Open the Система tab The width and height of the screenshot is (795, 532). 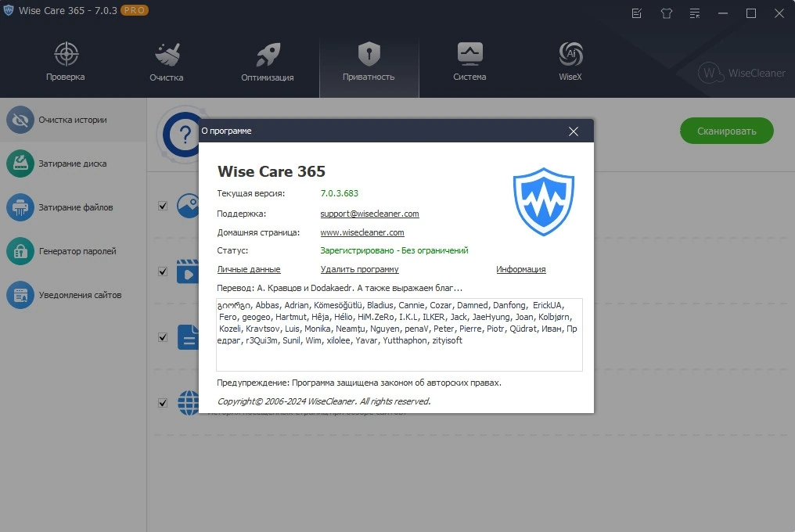[x=469, y=62]
